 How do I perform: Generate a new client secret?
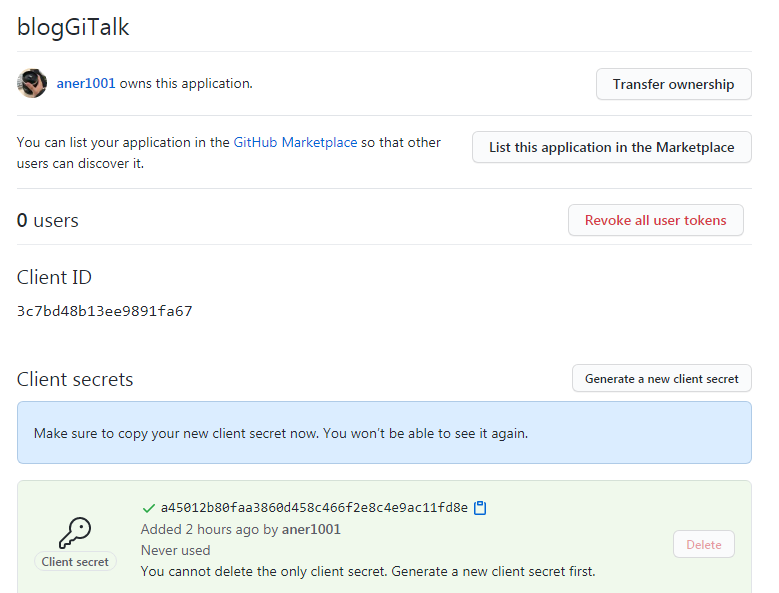pos(662,378)
